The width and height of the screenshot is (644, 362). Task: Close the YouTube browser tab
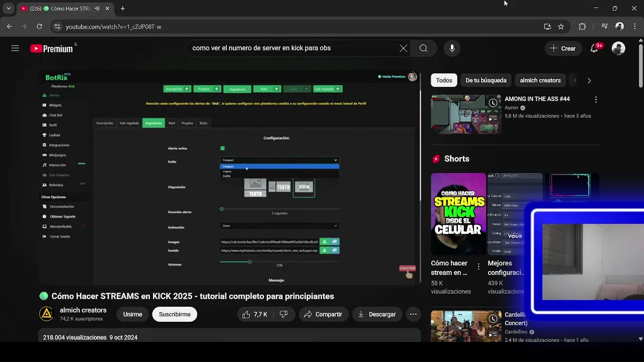[107, 9]
